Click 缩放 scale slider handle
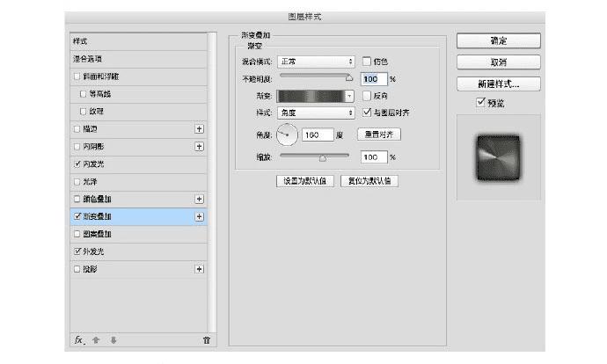The image size is (607, 364). [x=323, y=158]
